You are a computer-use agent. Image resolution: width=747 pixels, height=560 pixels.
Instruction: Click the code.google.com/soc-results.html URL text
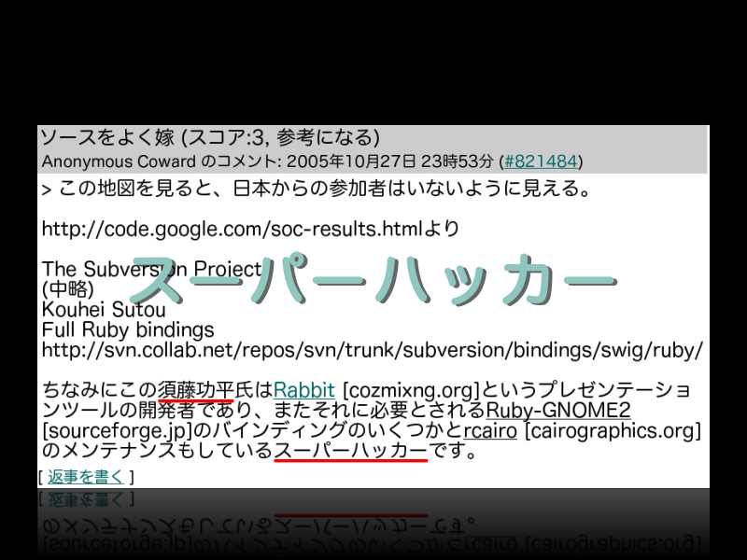[232, 229]
